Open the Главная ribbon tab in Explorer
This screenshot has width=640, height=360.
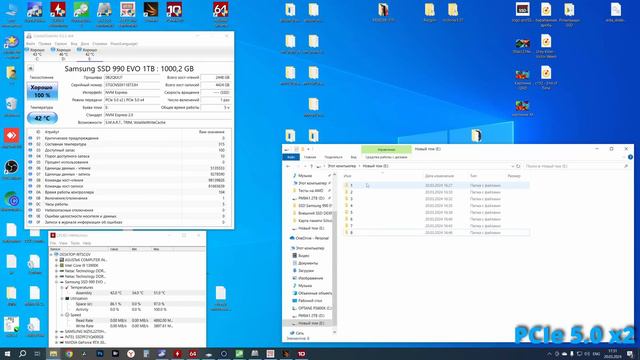(310, 157)
